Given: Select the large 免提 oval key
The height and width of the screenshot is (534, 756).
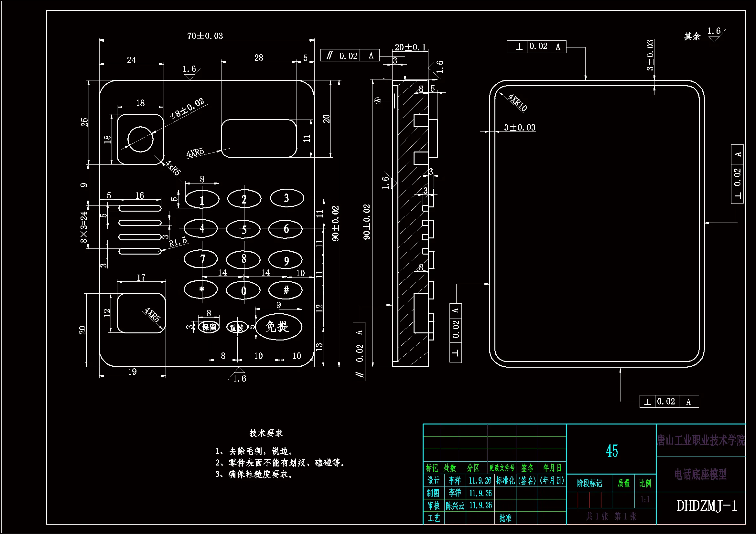Looking at the screenshot, I should (278, 326).
